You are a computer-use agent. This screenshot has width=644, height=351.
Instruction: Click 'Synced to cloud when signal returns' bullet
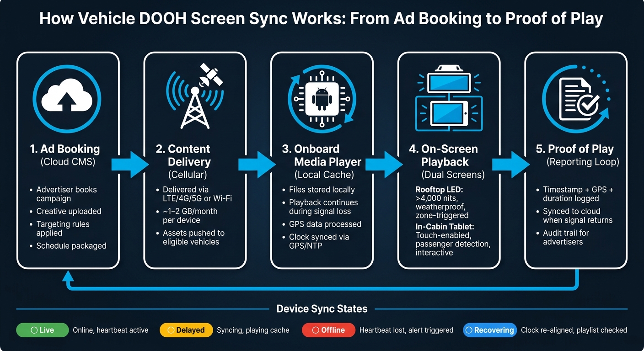point(578,216)
